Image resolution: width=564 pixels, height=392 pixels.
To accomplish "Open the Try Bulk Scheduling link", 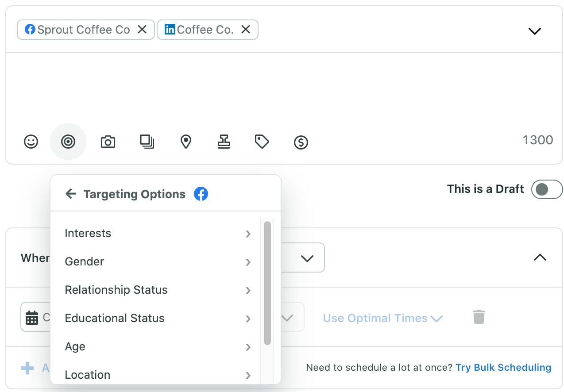I will (503, 367).
